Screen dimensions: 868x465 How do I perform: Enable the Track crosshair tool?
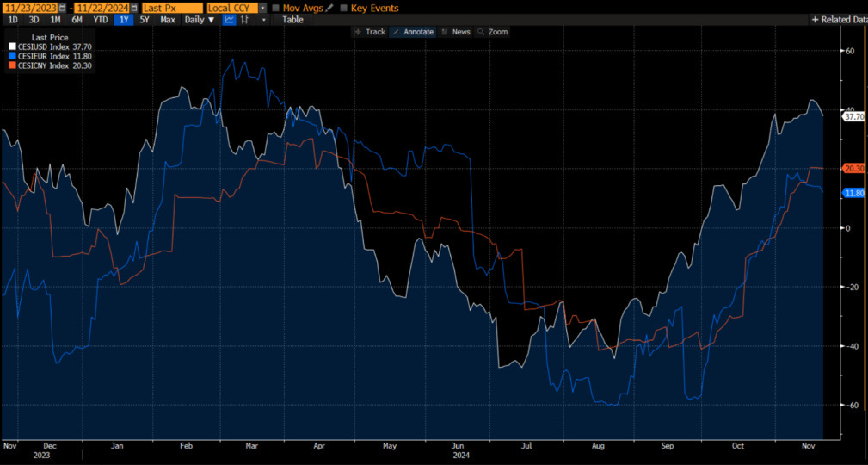(x=370, y=32)
